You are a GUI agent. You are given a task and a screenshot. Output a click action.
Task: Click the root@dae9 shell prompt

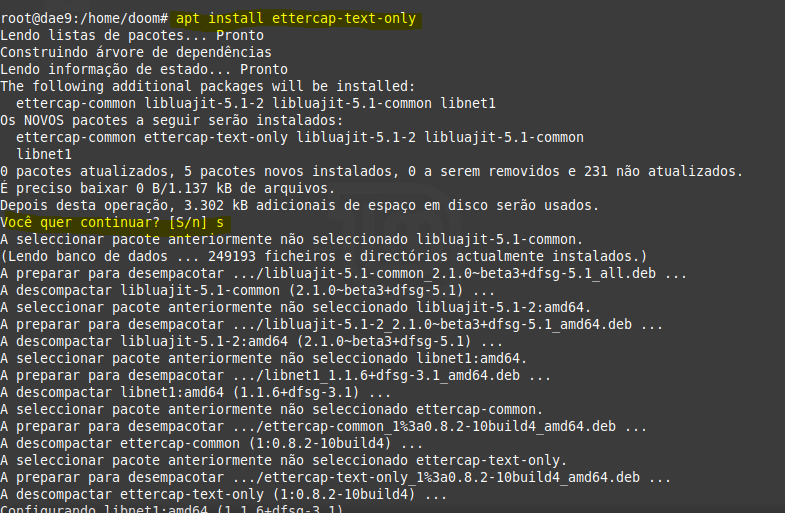tap(84, 18)
